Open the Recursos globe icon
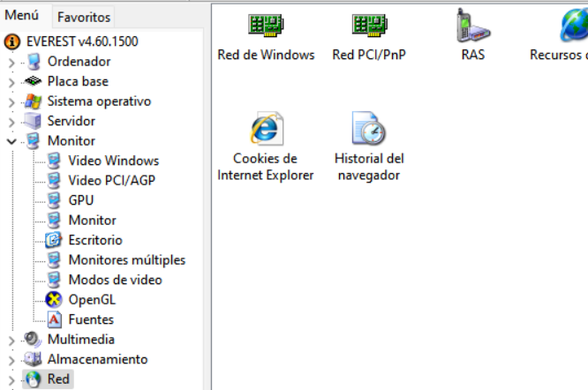The width and height of the screenshot is (588, 390). [574, 25]
